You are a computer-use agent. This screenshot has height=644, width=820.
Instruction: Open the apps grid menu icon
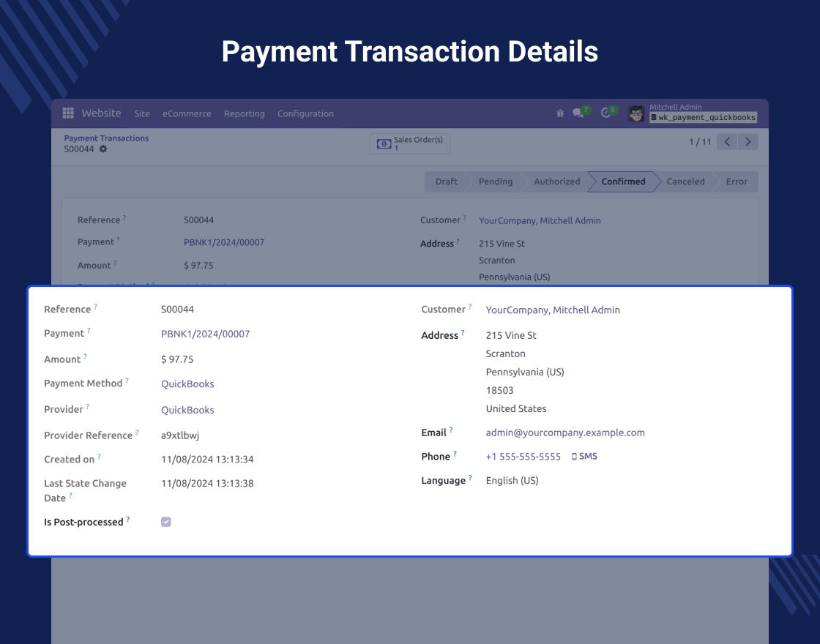(68, 113)
